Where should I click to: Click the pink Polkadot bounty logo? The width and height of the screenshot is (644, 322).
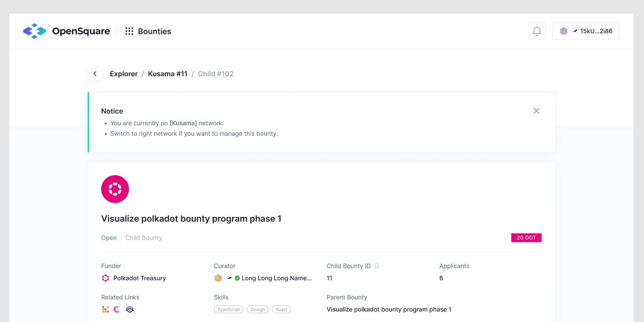coord(115,189)
